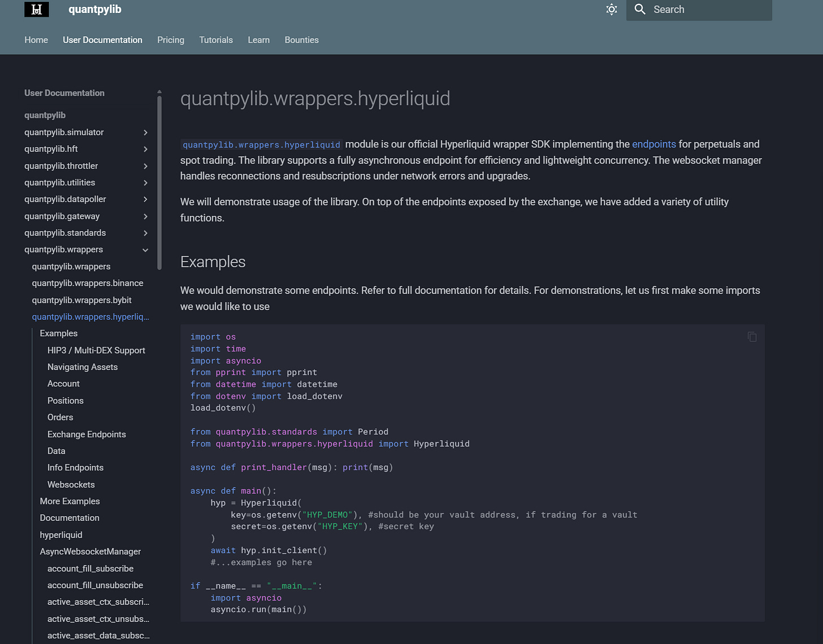The image size is (823, 644).
Task: Collapse the quantpylib.wrappers section chevron
Action: click(x=145, y=250)
